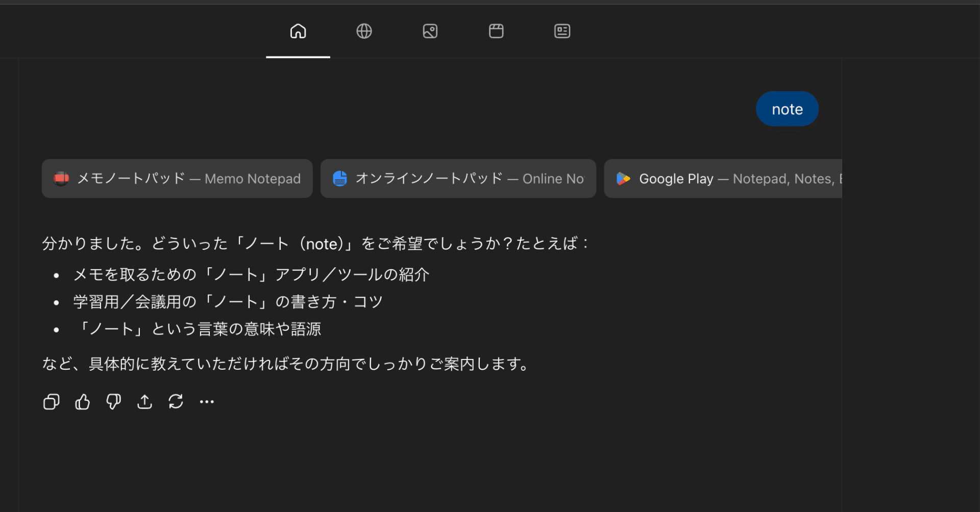Image resolution: width=980 pixels, height=512 pixels.
Task: Click the user's 'note' message bubble
Action: click(787, 109)
